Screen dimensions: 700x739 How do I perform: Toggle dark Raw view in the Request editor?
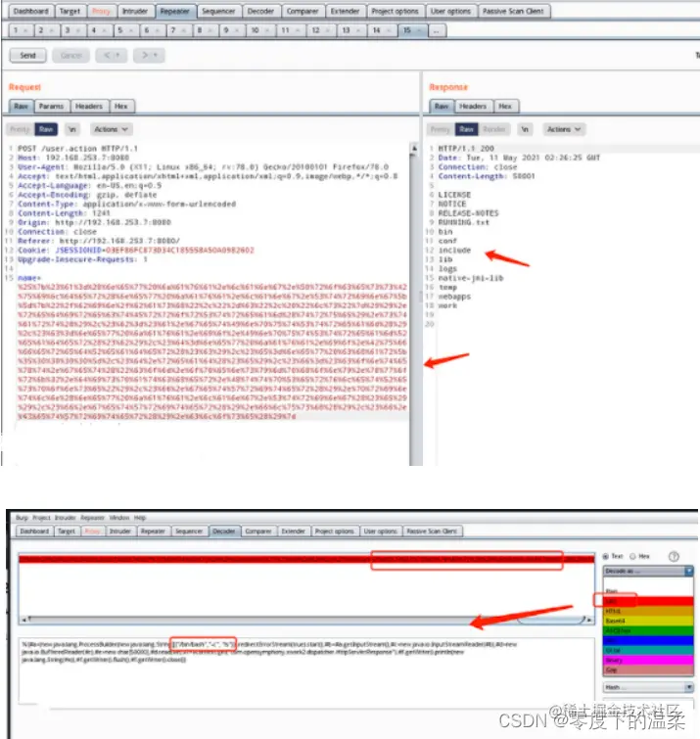(x=46, y=129)
